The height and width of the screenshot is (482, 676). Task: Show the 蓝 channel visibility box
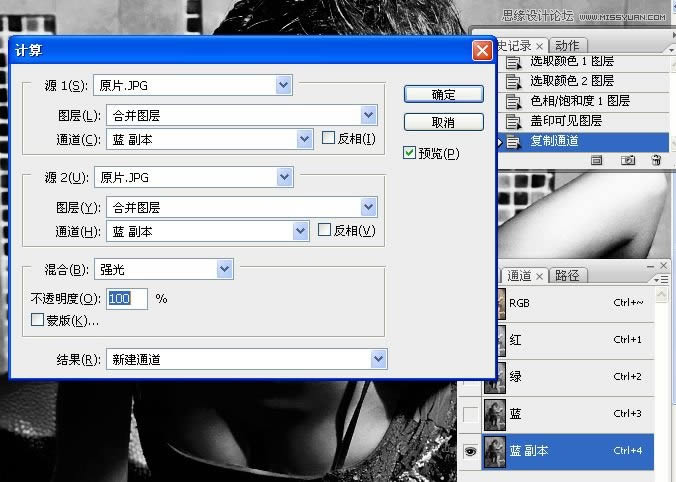(471, 413)
